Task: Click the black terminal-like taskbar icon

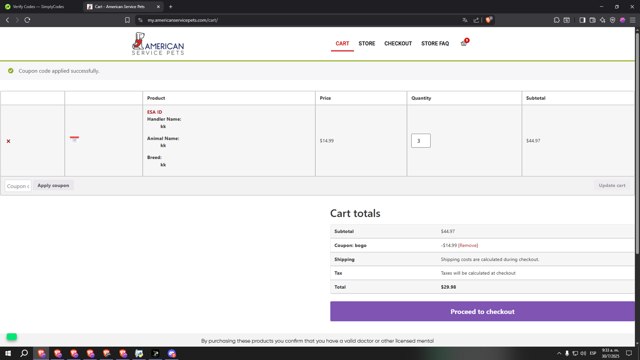Action: (x=156, y=353)
